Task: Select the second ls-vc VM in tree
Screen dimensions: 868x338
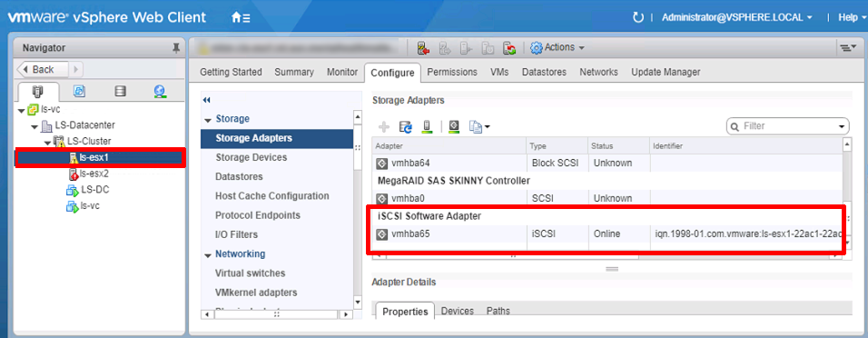Action: tap(90, 205)
